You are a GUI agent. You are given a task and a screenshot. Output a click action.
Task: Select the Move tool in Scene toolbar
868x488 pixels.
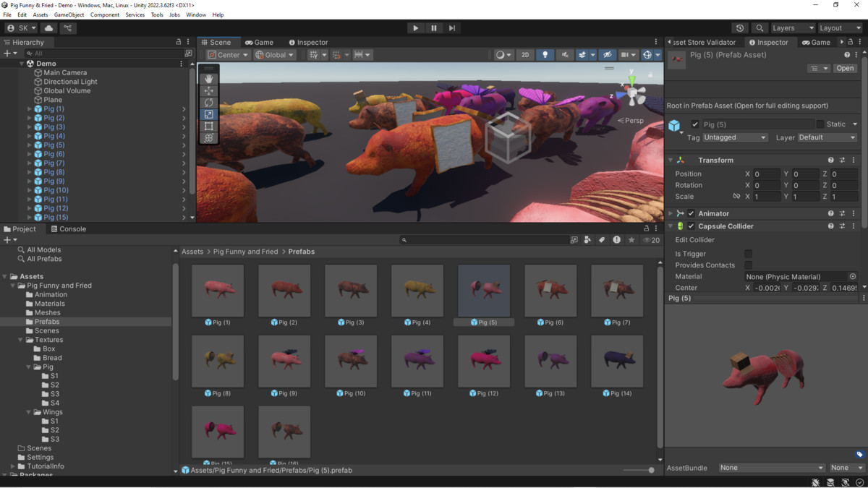point(209,90)
